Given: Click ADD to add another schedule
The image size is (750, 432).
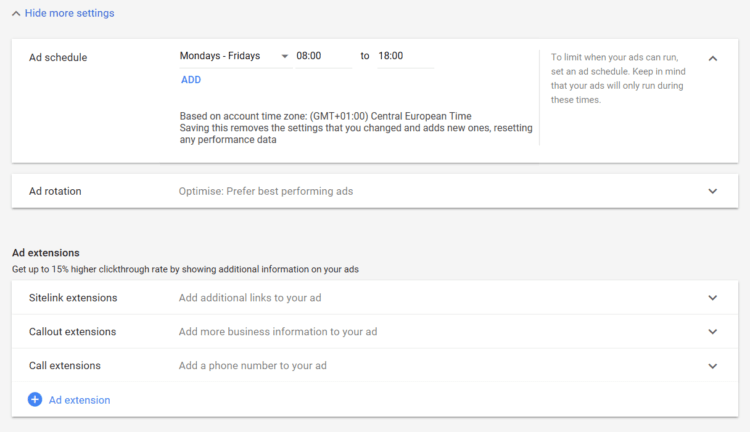Looking at the screenshot, I should (191, 79).
